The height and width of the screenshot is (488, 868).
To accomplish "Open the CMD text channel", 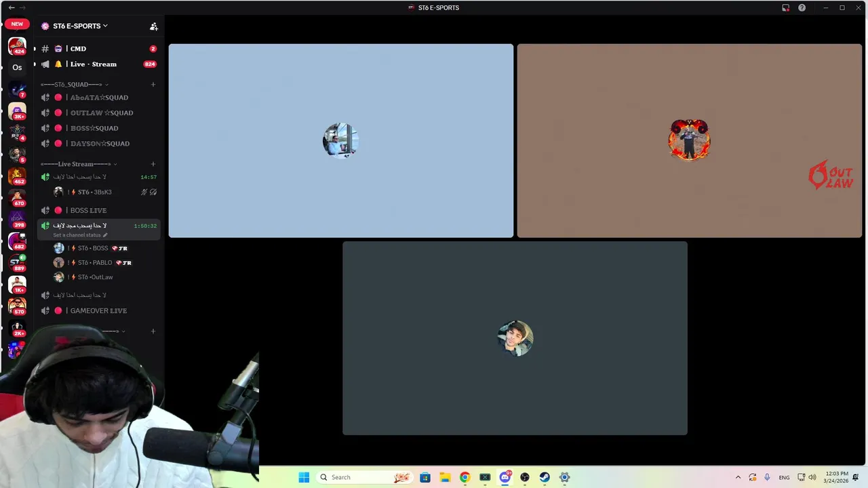I will [x=99, y=49].
